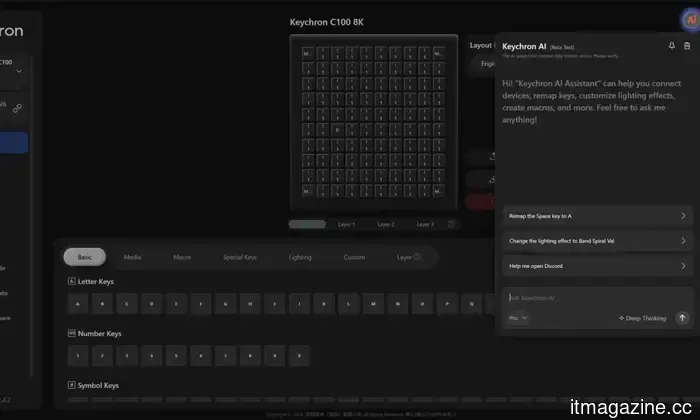Click the download icon left of AI panel

492,179
